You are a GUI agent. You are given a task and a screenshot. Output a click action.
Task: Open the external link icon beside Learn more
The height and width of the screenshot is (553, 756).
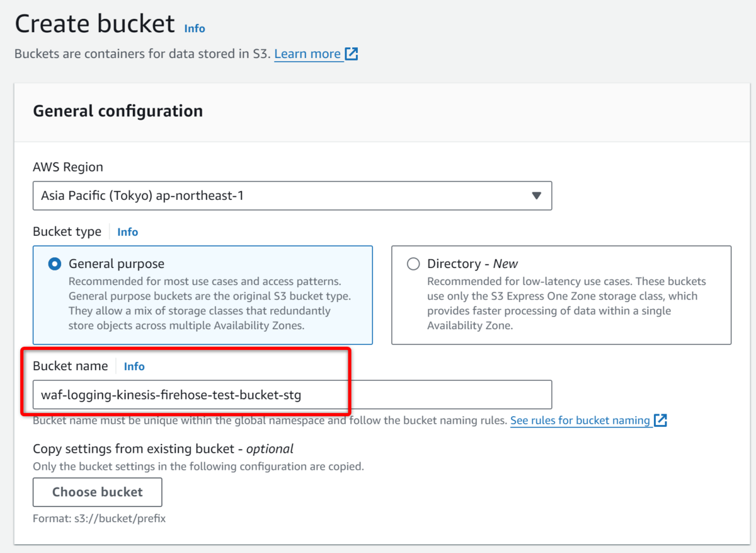point(352,54)
